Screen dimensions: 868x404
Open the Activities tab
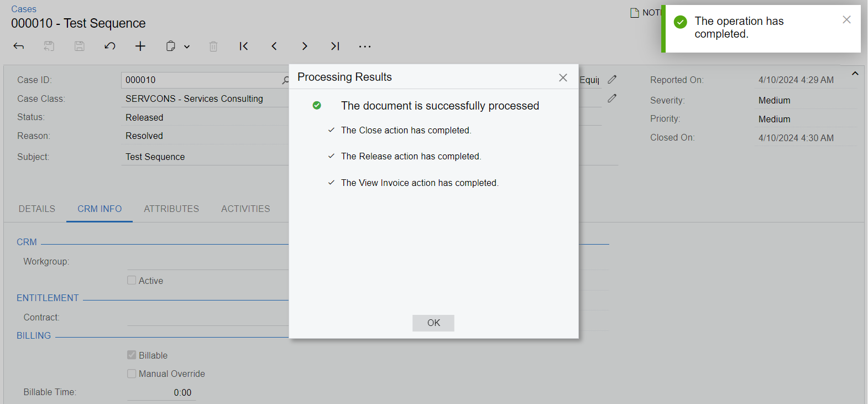point(245,209)
